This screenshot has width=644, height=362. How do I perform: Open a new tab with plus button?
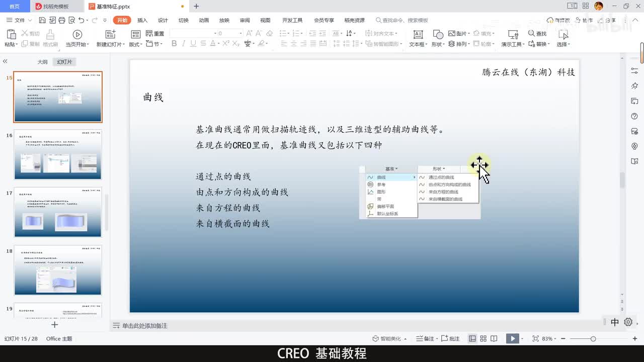coord(196,6)
